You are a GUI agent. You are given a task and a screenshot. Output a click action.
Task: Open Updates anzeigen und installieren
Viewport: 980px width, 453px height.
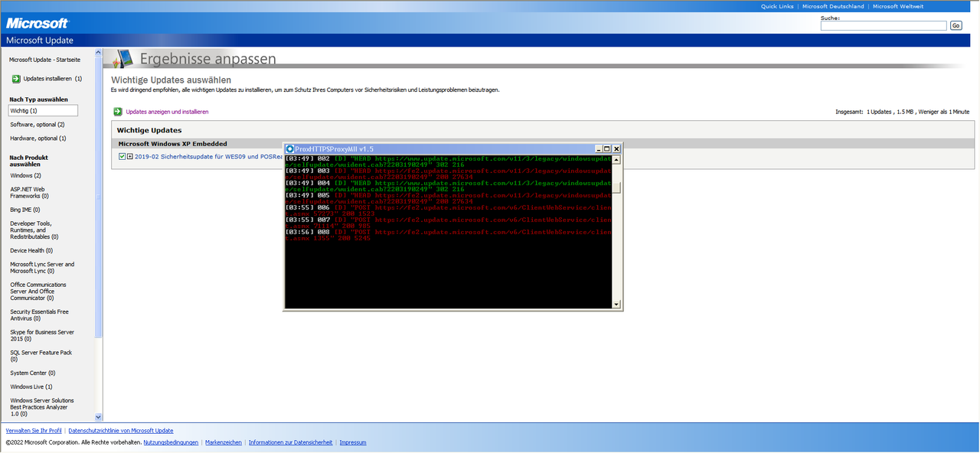coord(167,112)
